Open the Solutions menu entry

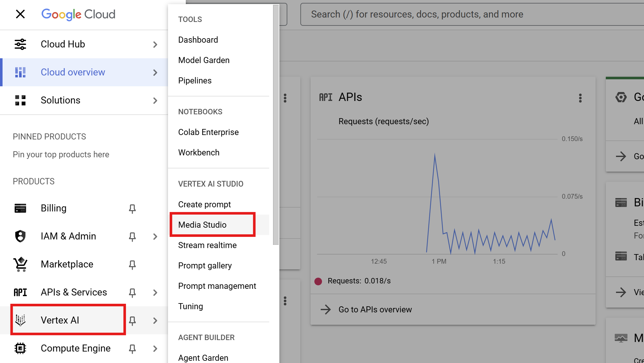60,100
